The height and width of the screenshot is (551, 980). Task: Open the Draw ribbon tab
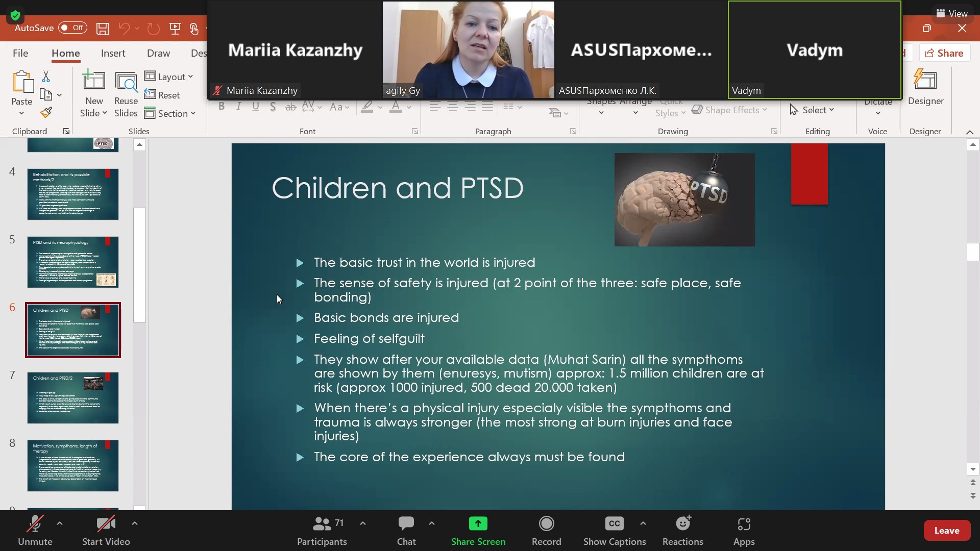158,53
